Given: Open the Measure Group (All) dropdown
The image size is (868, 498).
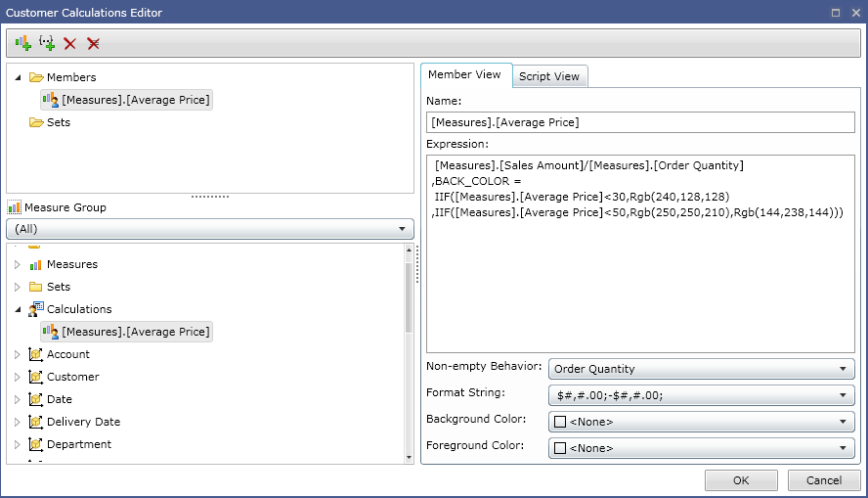Looking at the screenshot, I should [x=210, y=229].
